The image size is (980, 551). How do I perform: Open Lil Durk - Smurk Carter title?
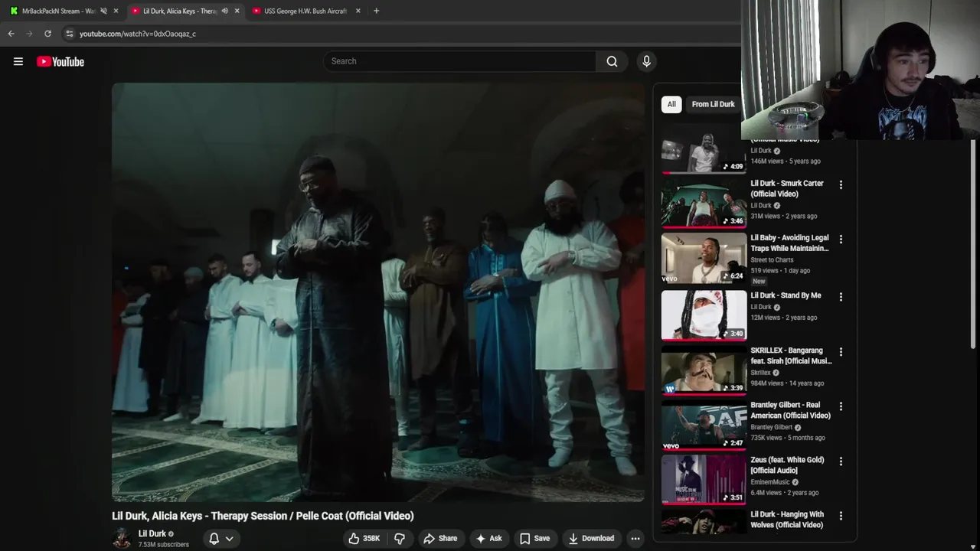(x=787, y=188)
